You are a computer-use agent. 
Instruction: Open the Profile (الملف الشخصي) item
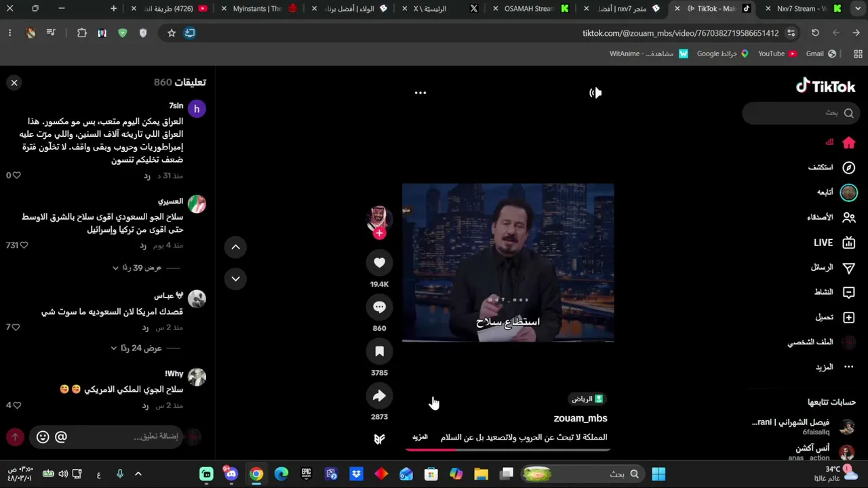coord(821,342)
